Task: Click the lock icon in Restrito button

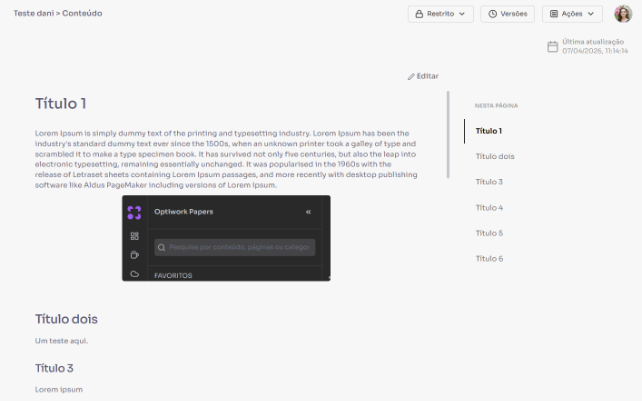Action: point(419,14)
